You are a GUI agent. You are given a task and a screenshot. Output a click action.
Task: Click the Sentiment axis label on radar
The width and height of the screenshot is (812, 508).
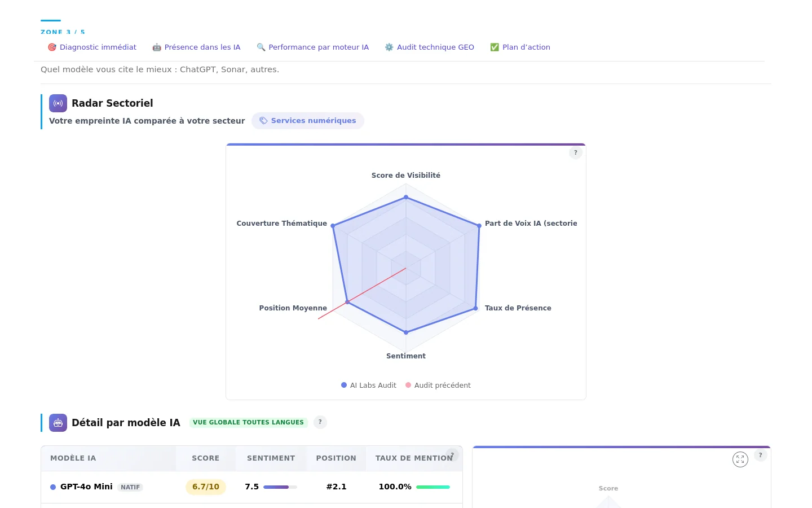(x=406, y=356)
